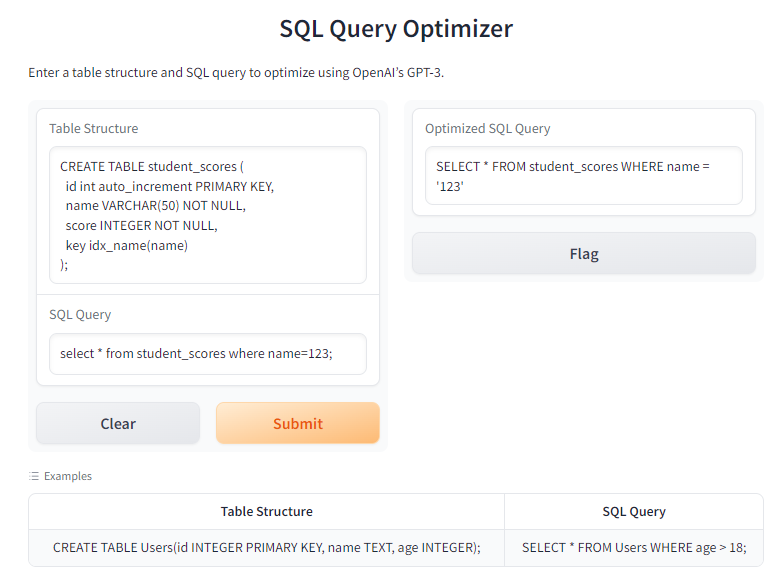Click the SQL Query column header in Examples
784x585 pixels.
[x=634, y=511]
